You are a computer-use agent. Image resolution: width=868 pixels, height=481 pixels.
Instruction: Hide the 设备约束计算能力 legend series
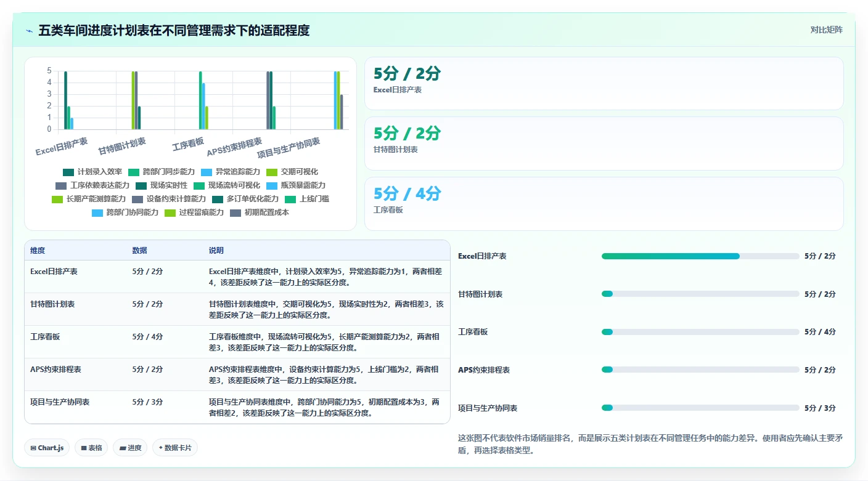[x=169, y=199]
